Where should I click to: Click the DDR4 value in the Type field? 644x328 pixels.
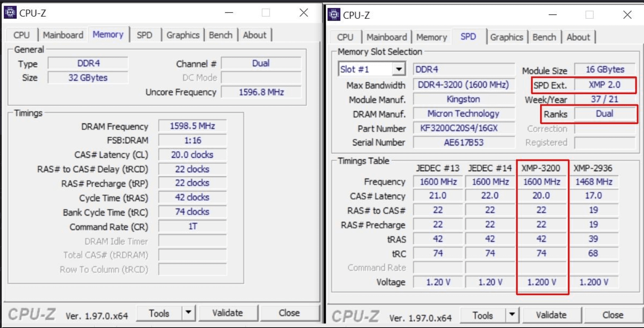(x=88, y=63)
